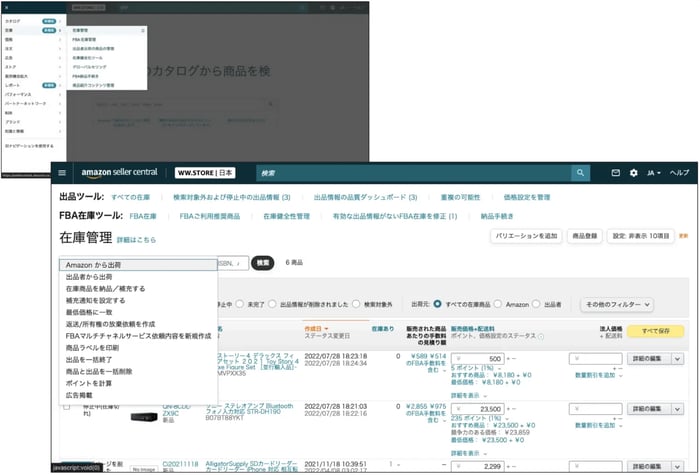This screenshot has height=475, width=700.
Task: Expand 数量割引を追加 on the 23,500 yen row
Action: click(x=598, y=425)
